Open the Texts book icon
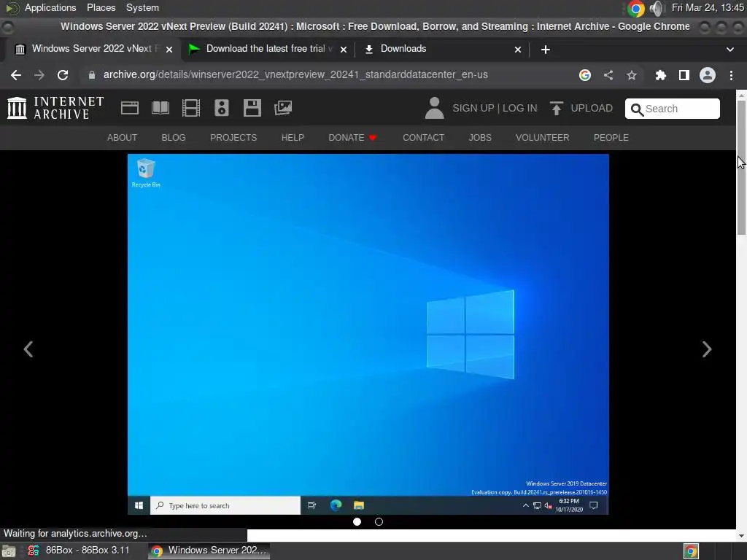This screenshot has width=747, height=560. coord(160,108)
